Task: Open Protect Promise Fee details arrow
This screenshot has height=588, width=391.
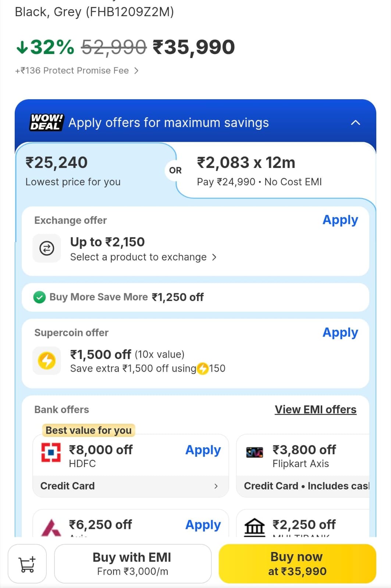Action: coord(136,71)
